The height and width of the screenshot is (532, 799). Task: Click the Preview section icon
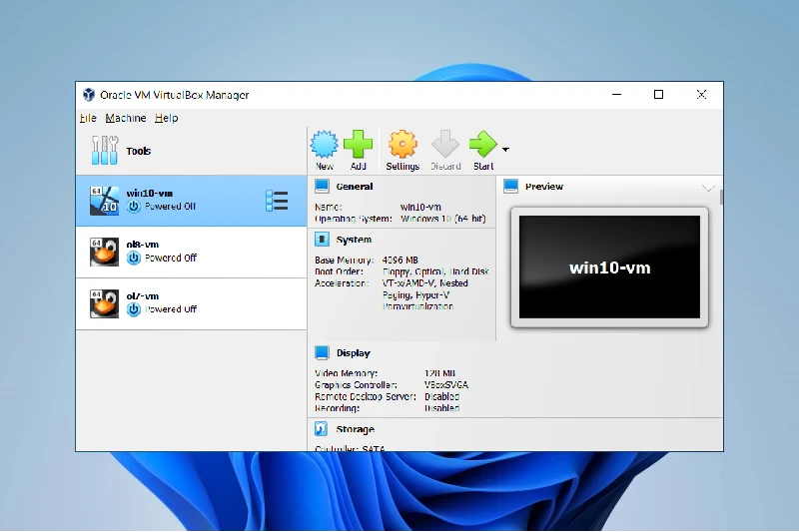[510, 186]
